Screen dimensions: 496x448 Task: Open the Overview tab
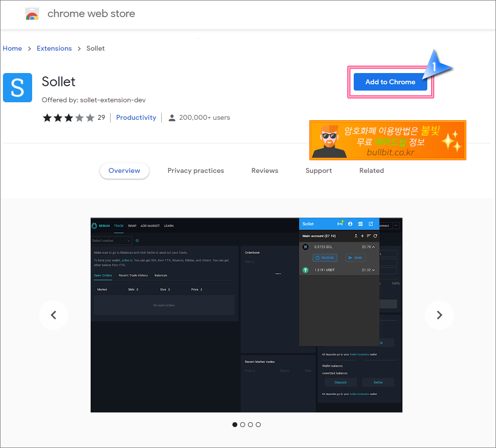coord(124,171)
